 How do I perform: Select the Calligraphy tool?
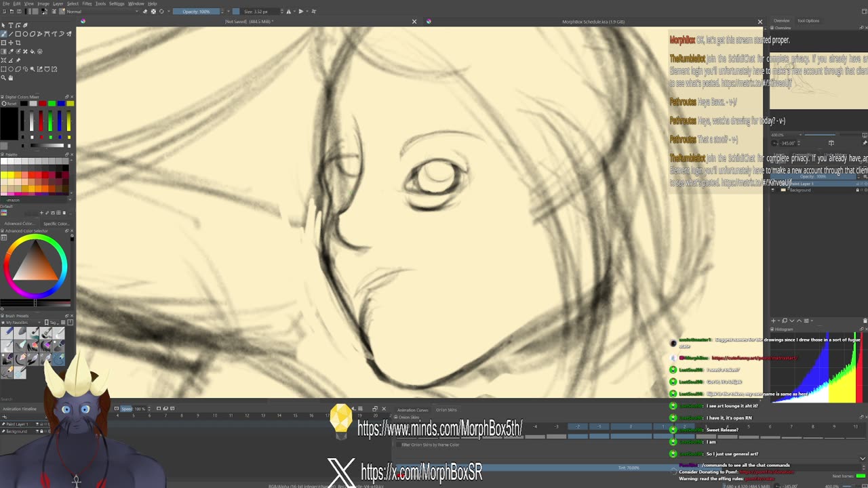click(25, 25)
